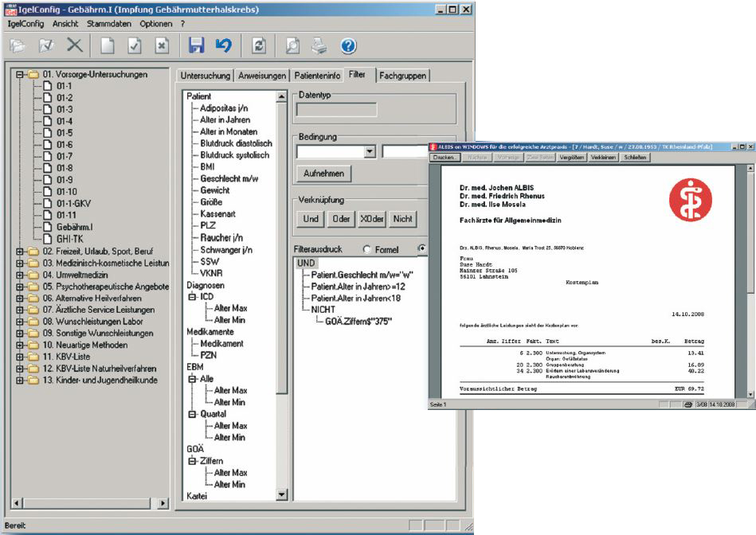The height and width of the screenshot is (535, 756).
Task: Click Drucken... in the ALBIS window
Action: pos(444,158)
